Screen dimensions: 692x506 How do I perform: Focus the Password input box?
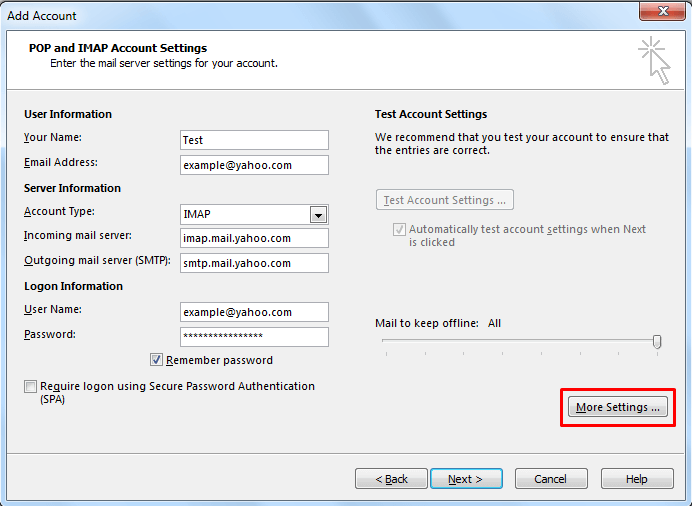click(254, 337)
